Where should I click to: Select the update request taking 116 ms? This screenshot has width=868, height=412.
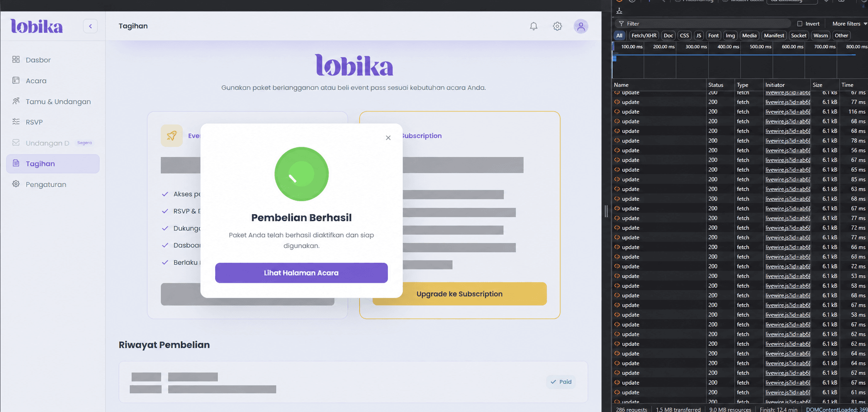click(740, 112)
